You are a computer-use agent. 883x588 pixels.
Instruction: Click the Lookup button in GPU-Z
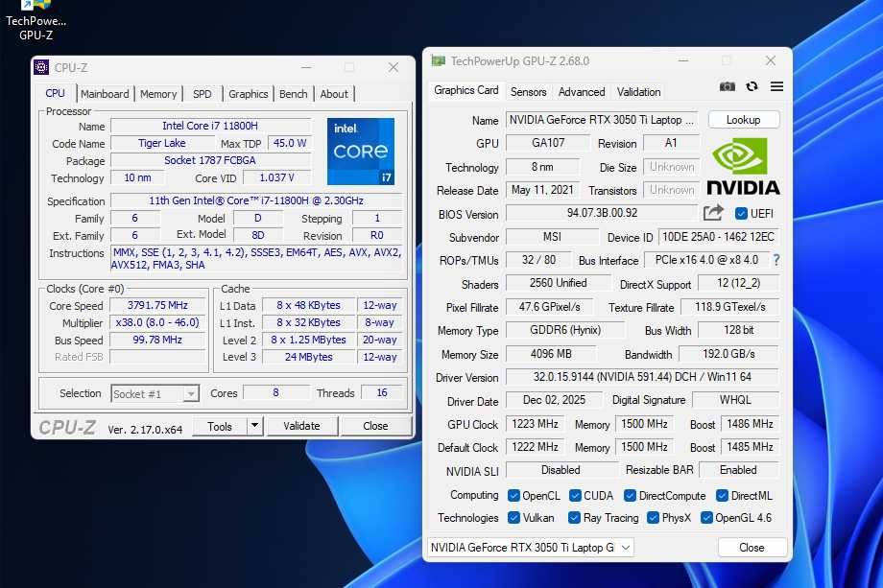[743, 119]
